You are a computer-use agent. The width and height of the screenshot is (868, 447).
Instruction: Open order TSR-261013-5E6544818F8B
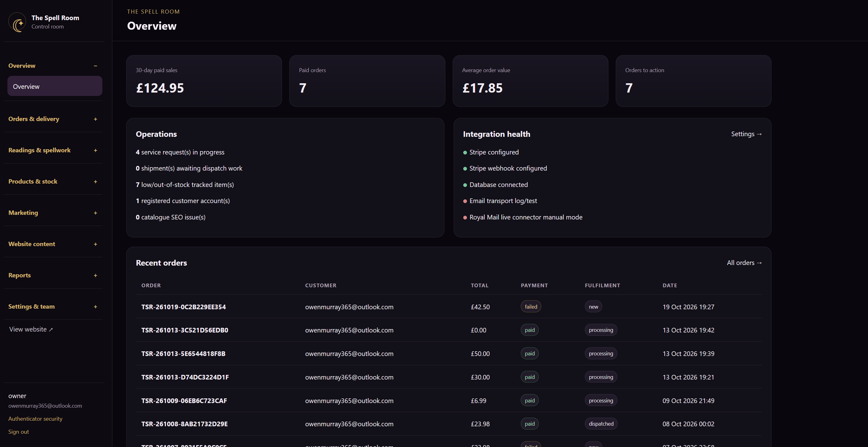(x=183, y=354)
